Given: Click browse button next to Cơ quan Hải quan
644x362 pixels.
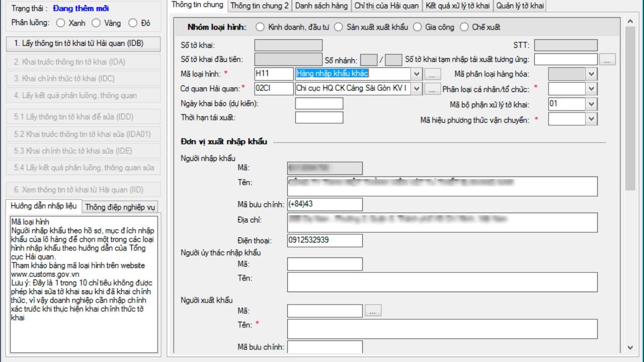Looking at the screenshot, I should [432, 89].
